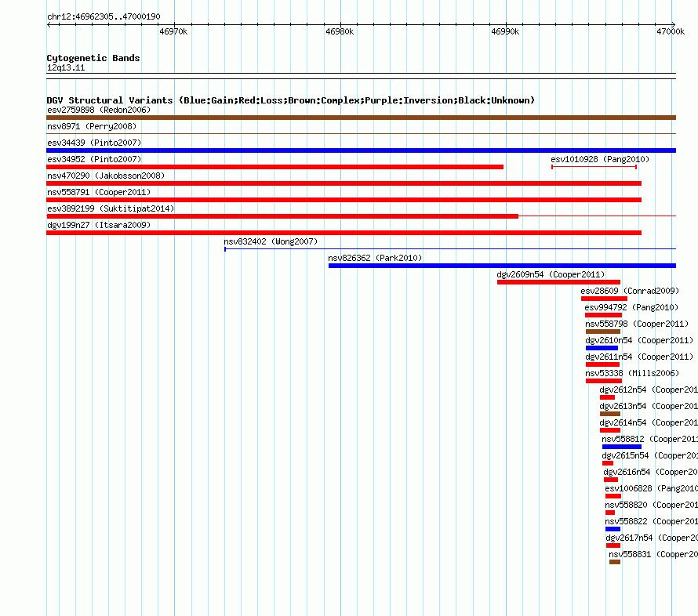
Task: Select the thin red esv1010928 variant line
Action: (x=594, y=167)
